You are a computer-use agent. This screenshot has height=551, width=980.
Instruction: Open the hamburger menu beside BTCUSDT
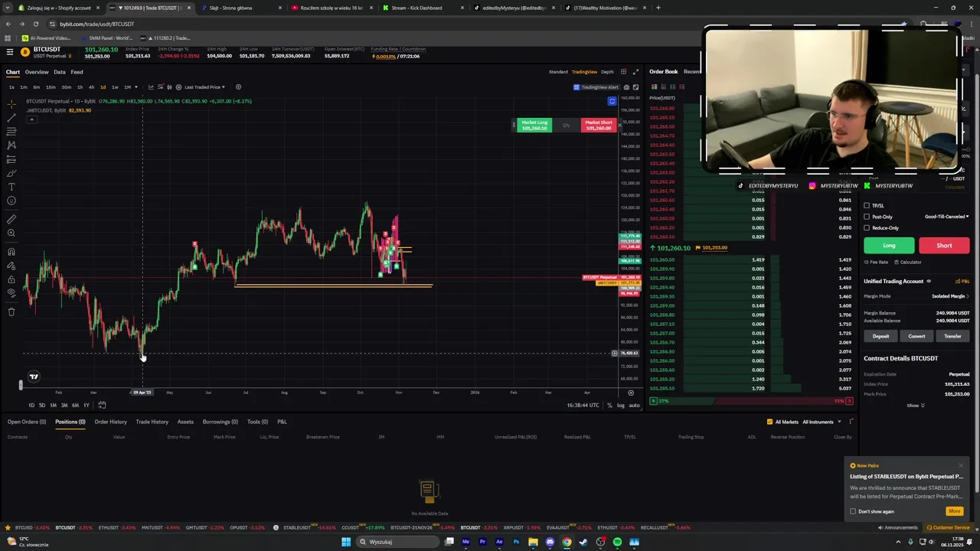[x=9, y=51]
